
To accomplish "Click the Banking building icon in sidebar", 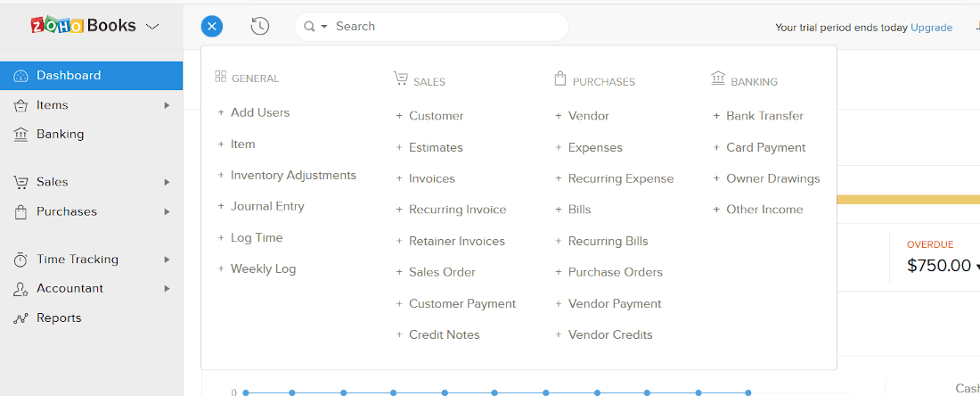I will click(x=20, y=135).
